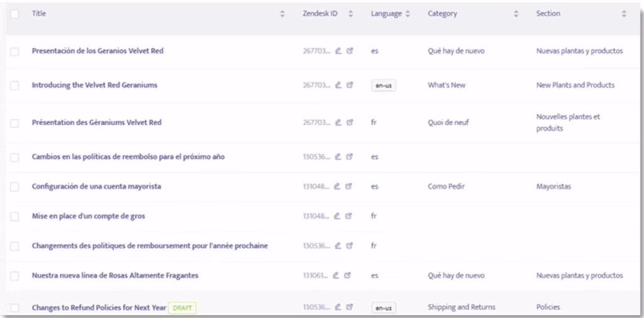Click the DRAFT badge on Refund Policies

pos(182,307)
